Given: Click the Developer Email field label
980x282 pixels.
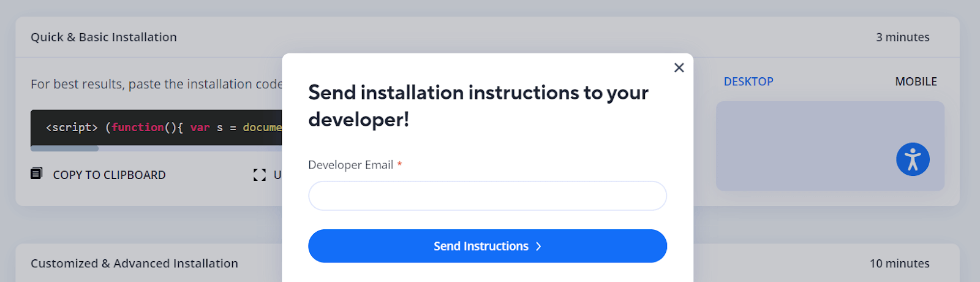Looking at the screenshot, I should (x=350, y=165).
